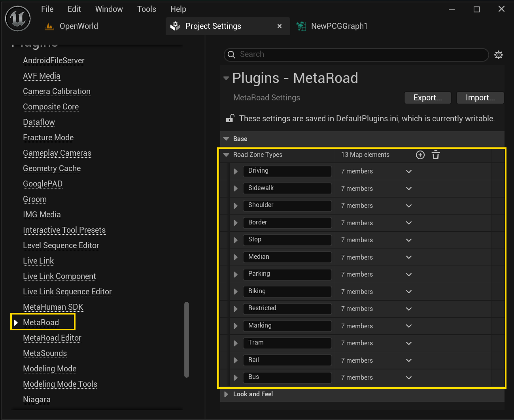Image resolution: width=514 pixels, height=420 pixels.
Task: Collapse the Base category
Action: 226,139
